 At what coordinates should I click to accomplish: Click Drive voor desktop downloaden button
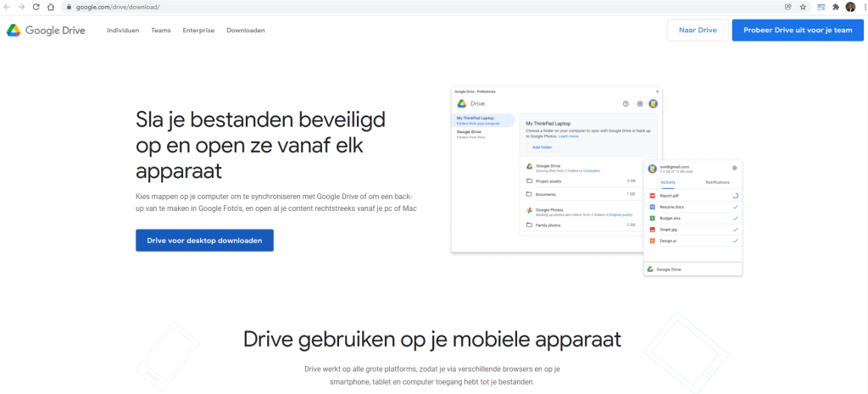click(x=204, y=241)
